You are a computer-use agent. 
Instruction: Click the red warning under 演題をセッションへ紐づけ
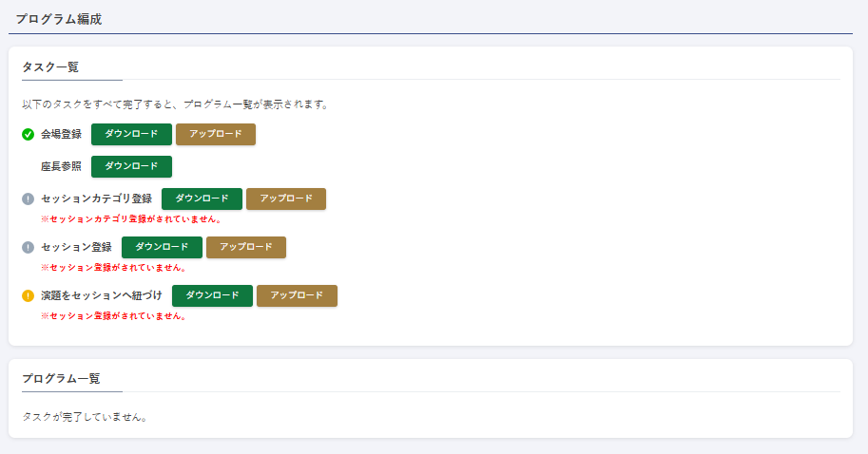[x=113, y=315]
